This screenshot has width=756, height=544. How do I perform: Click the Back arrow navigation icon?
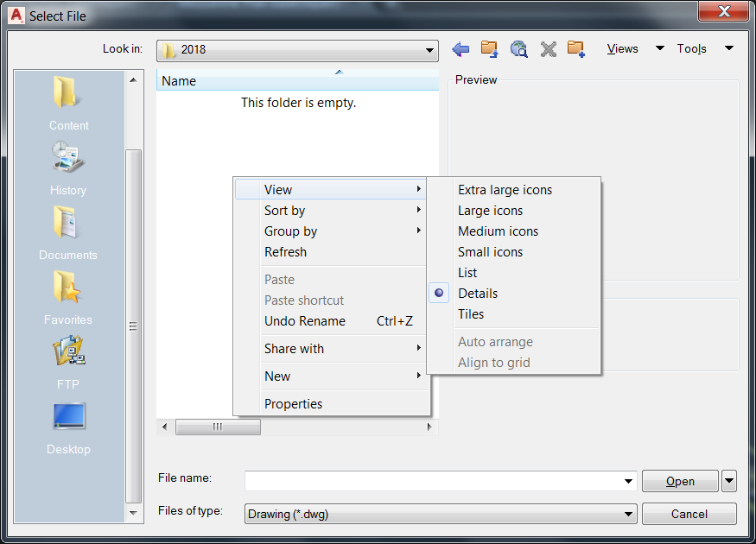(x=461, y=49)
